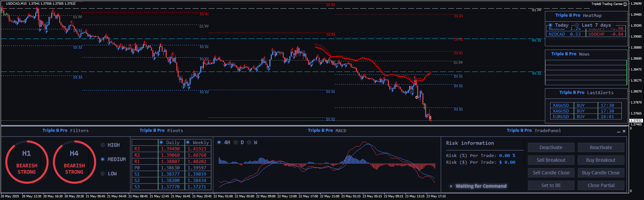Toggle the Weekly pivots radio button
The width and height of the screenshot is (644, 200).
point(188,142)
